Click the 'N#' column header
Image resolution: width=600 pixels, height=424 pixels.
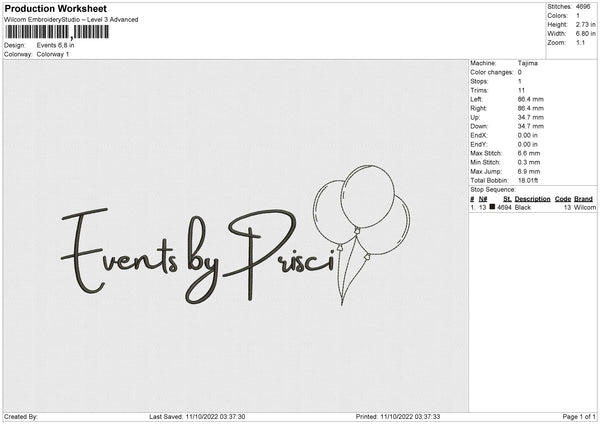[x=483, y=199]
